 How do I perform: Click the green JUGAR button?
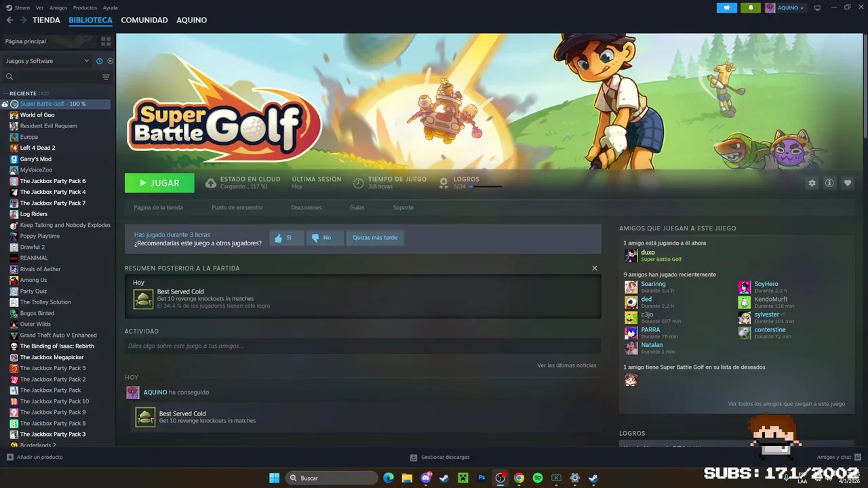coord(159,183)
